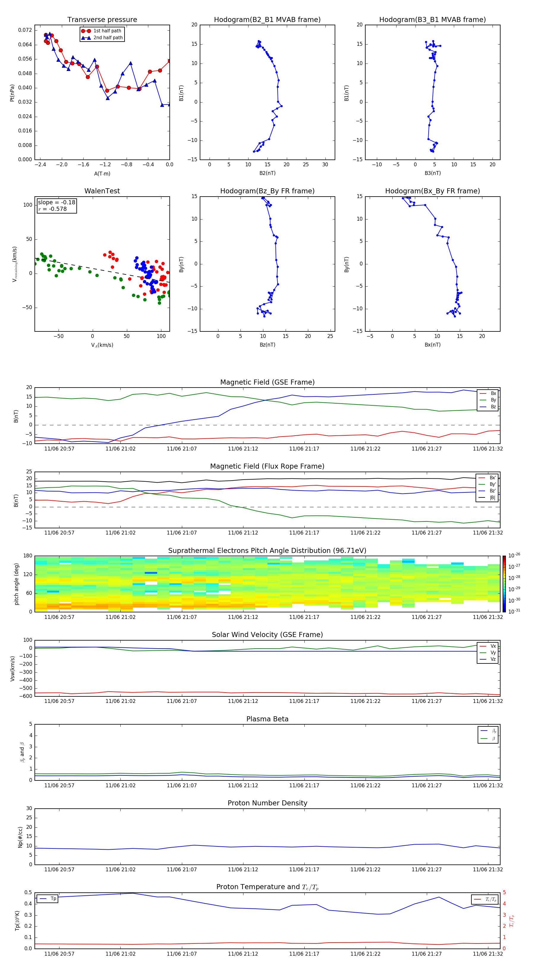Viewport: 535px width, 980px height.
Task: Click the 'Pt(nPa)' y-axis label
Action: (12, 92)
